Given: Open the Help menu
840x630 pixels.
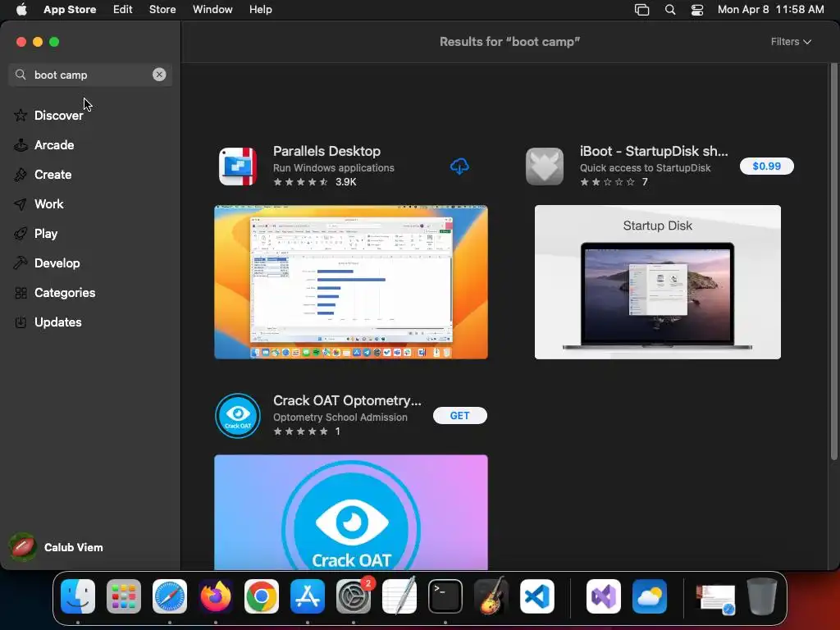Looking at the screenshot, I should pos(260,9).
